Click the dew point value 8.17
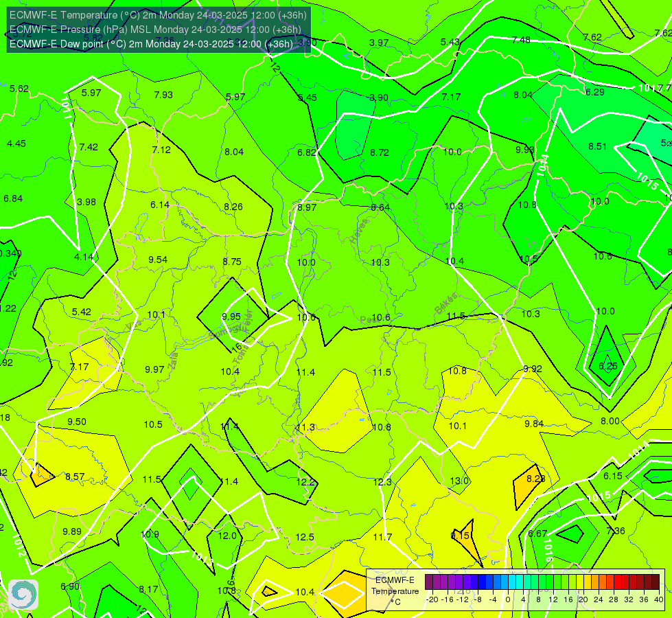Image resolution: width=672 pixels, height=618 pixels. [x=148, y=589]
